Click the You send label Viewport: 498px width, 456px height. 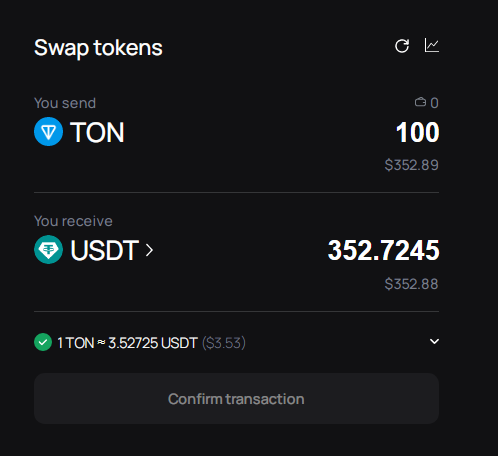65,103
